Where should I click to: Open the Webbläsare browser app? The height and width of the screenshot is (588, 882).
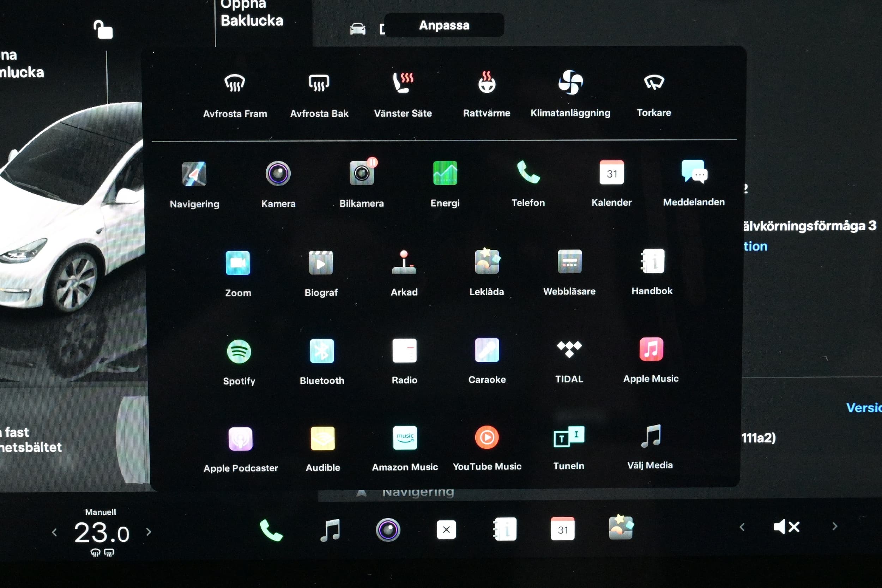click(569, 262)
